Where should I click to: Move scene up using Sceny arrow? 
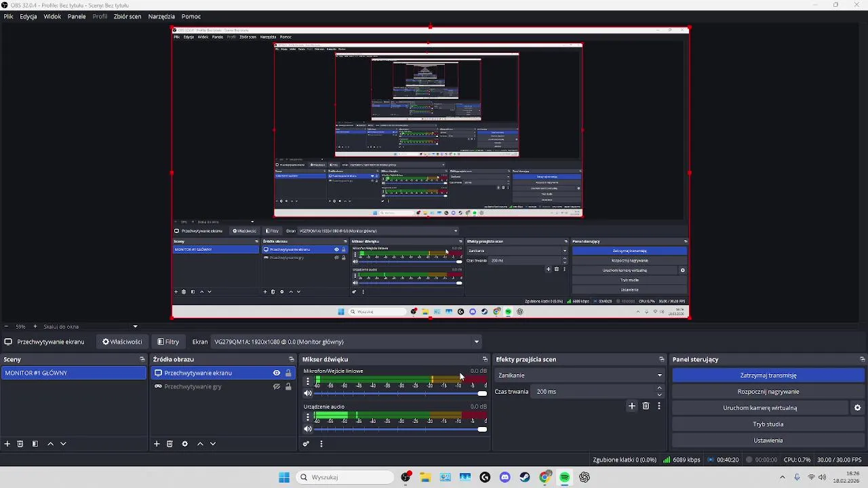(x=50, y=444)
